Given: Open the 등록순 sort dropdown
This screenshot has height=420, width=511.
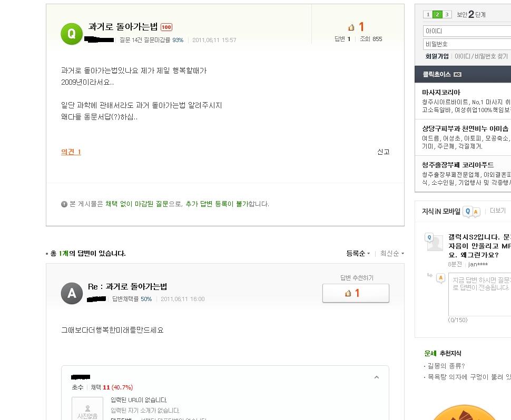Looking at the screenshot, I should click(x=358, y=253).
